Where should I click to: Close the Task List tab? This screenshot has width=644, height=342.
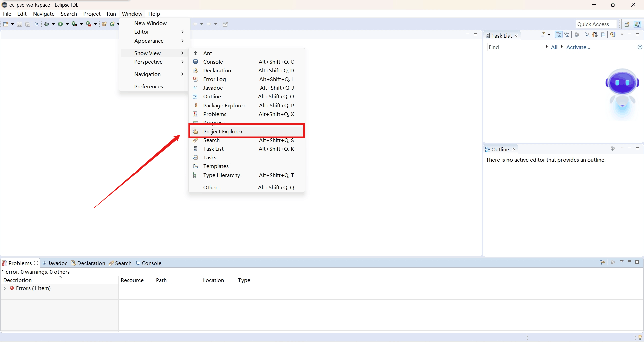[516, 36]
